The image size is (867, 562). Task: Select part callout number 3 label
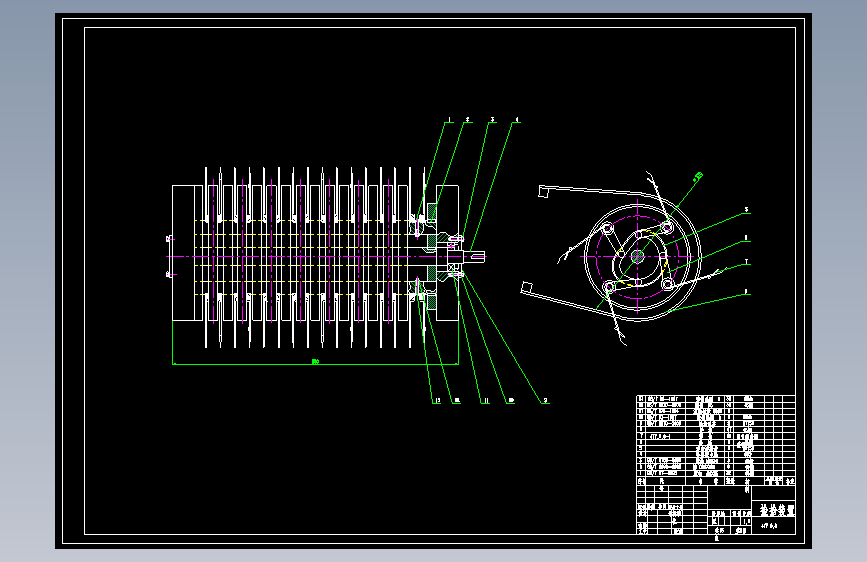pos(493,119)
